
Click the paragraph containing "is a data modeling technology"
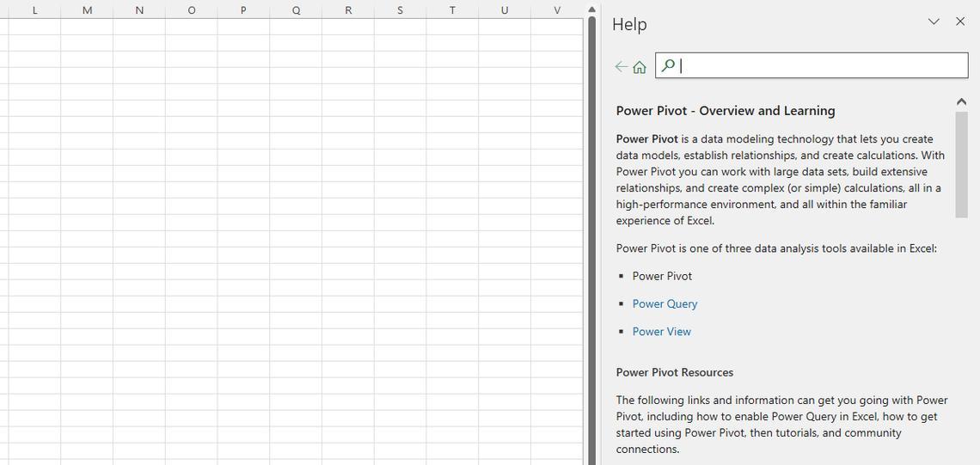coord(780,180)
